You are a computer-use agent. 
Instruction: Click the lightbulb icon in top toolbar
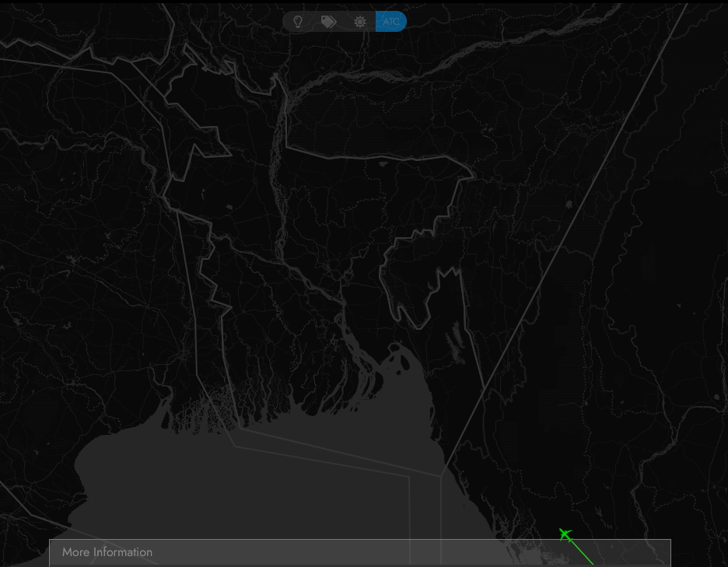point(298,22)
